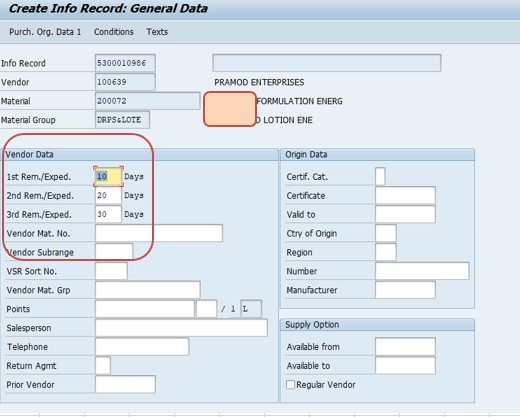The image size is (520, 417).
Task: Click the Points value field
Action: tap(145, 309)
